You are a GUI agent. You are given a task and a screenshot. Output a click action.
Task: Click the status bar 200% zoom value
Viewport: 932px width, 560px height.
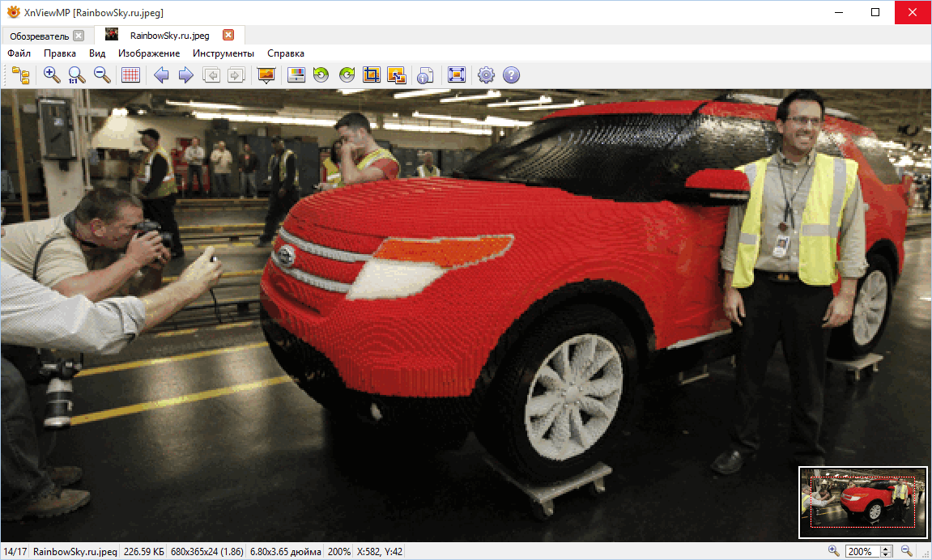(x=338, y=552)
